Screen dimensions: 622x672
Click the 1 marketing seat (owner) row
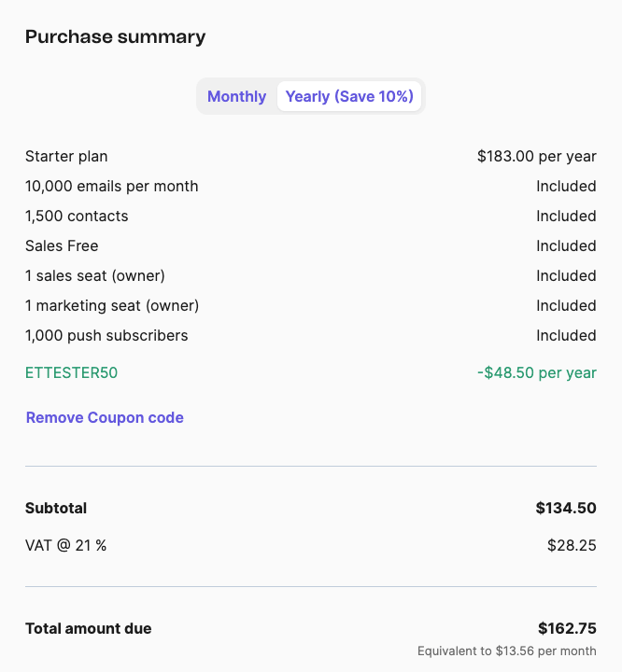click(x=112, y=305)
